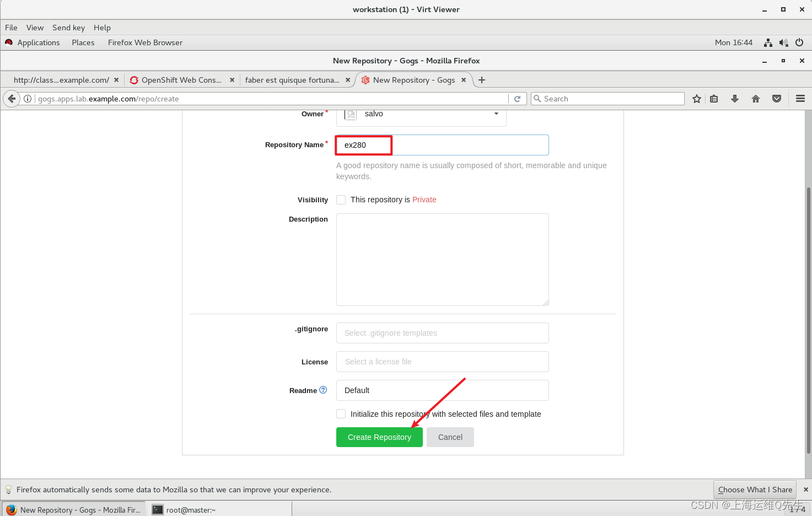The image size is (812, 516).
Task: Click the Firefox back arrow button
Action: (x=12, y=99)
